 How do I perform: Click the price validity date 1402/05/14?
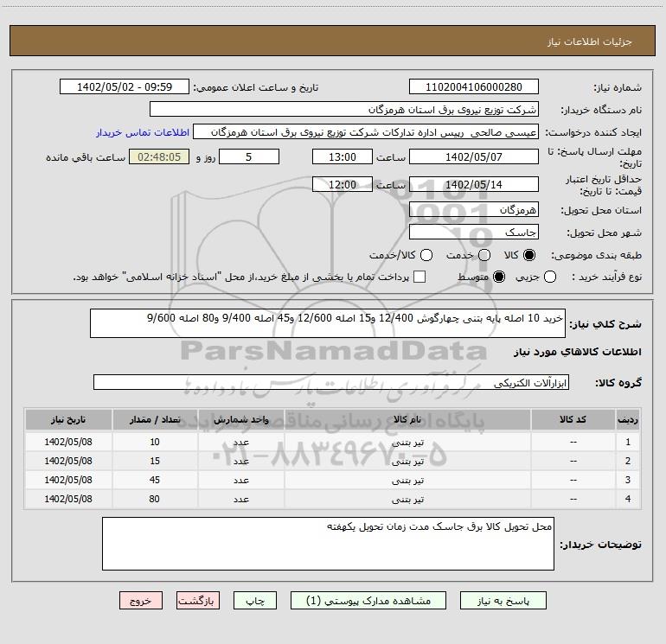[x=474, y=184]
